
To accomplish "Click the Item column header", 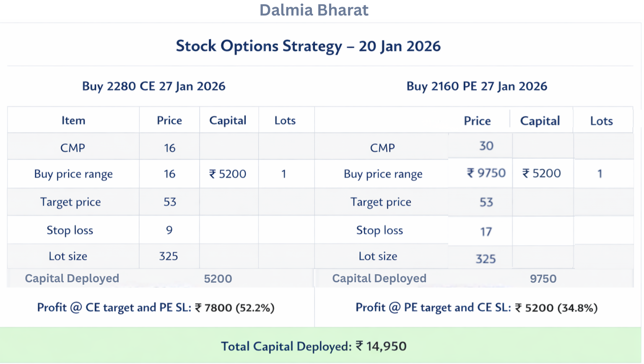I will point(73,121).
